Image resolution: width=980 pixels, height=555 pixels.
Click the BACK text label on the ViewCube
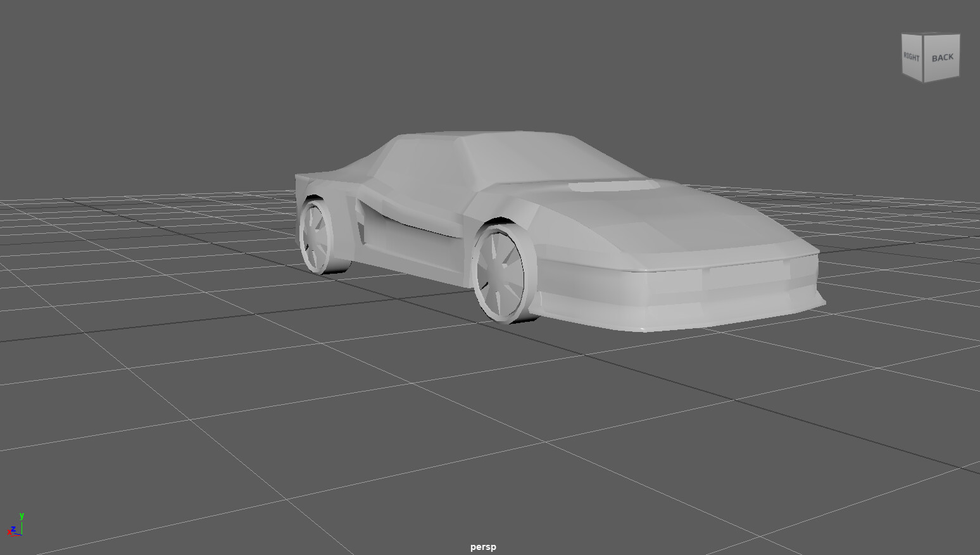(x=942, y=56)
